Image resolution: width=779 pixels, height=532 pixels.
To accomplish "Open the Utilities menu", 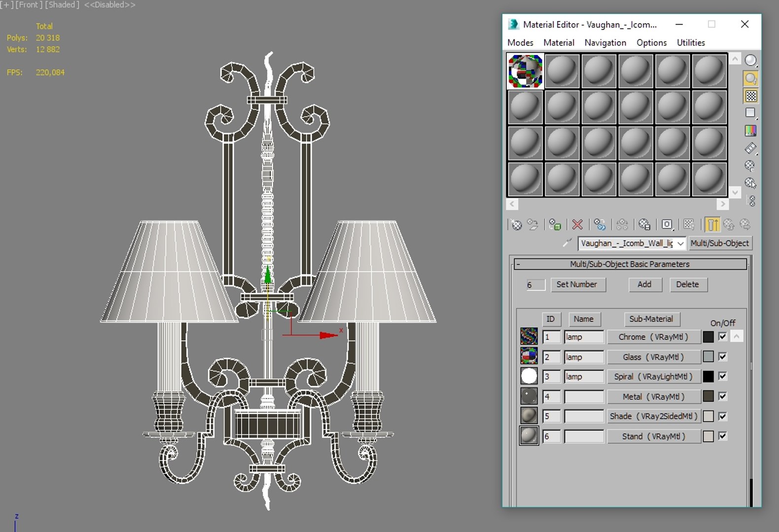I will (x=691, y=43).
